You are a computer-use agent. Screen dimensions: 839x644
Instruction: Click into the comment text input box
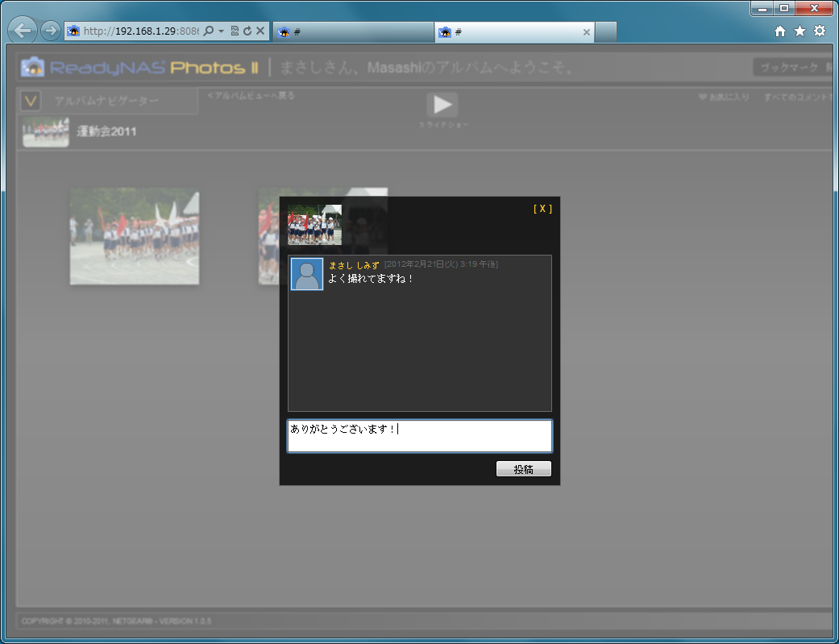click(x=419, y=436)
